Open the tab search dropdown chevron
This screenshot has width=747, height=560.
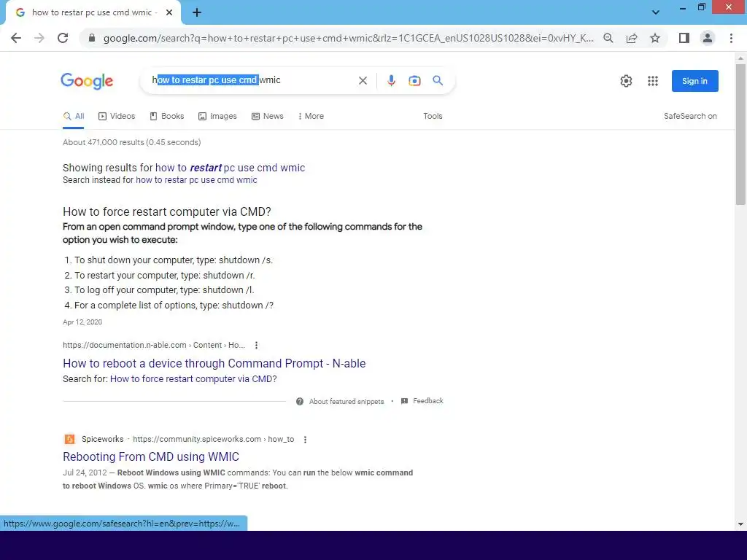coord(656,12)
